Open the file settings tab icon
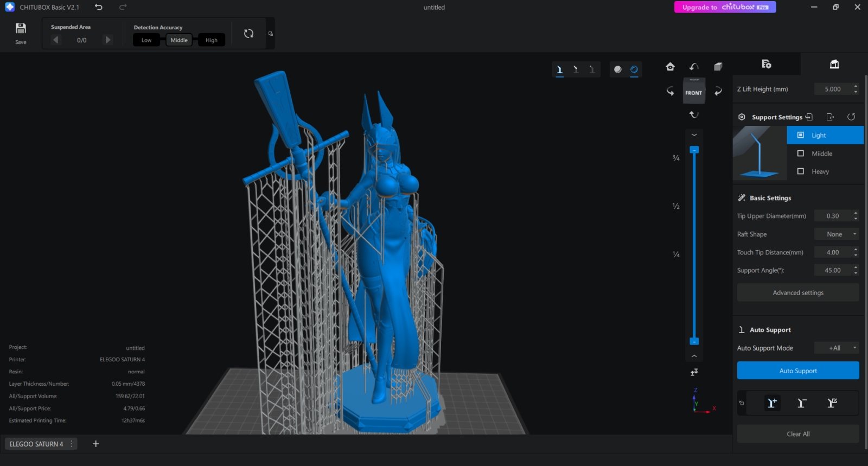The height and width of the screenshot is (466, 868). click(x=767, y=64)
